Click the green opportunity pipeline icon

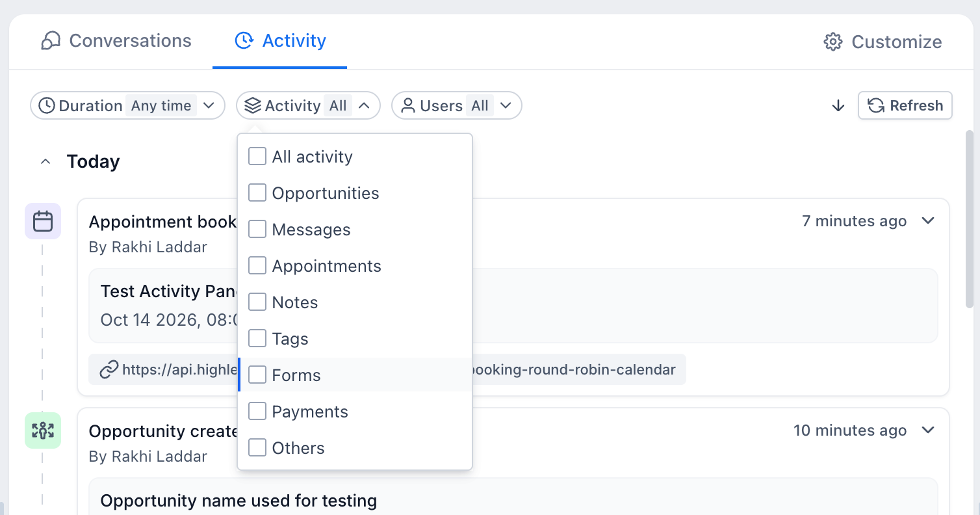point(43,430)
